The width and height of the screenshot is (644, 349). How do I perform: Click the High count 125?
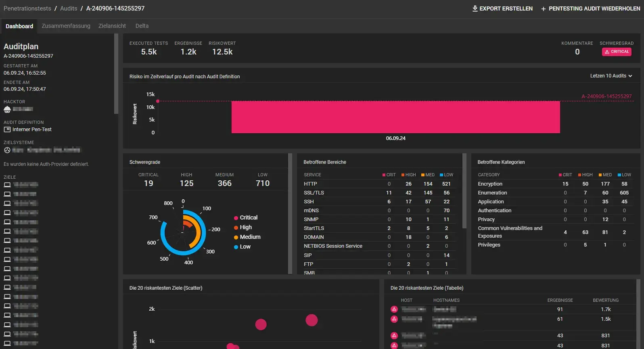186,184
